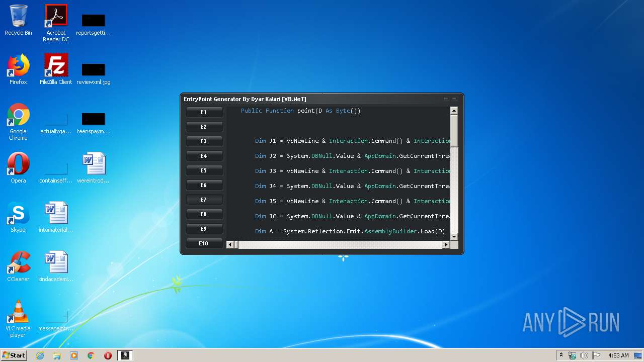Choose the E3 button
The height and width of the screenshot is (362, 644).
[204, 141]
